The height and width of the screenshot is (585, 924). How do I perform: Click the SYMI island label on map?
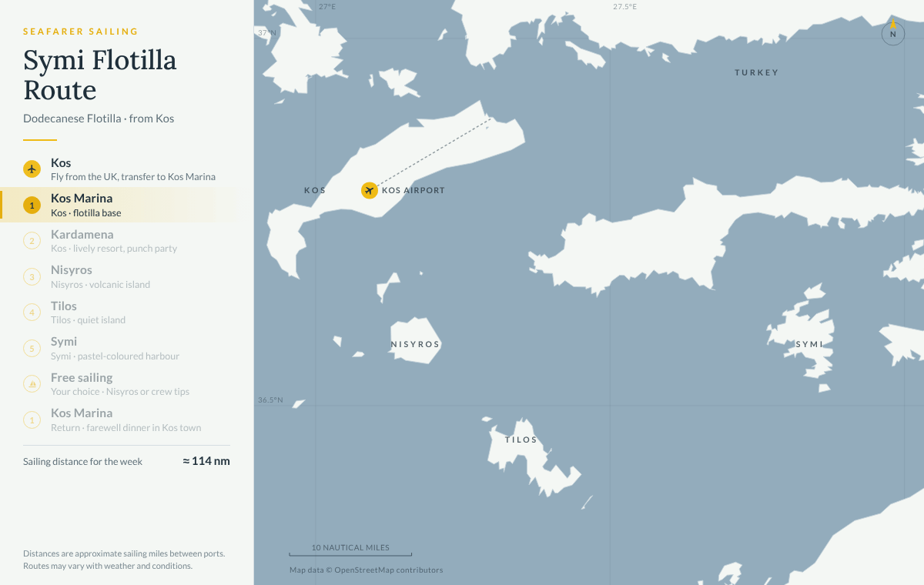[809, 344]
